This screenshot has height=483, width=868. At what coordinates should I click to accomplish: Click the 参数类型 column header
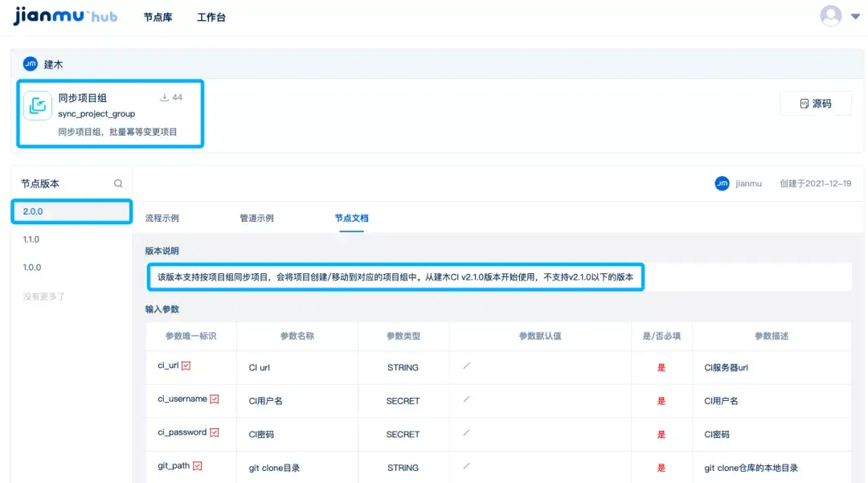coord(403,336)
